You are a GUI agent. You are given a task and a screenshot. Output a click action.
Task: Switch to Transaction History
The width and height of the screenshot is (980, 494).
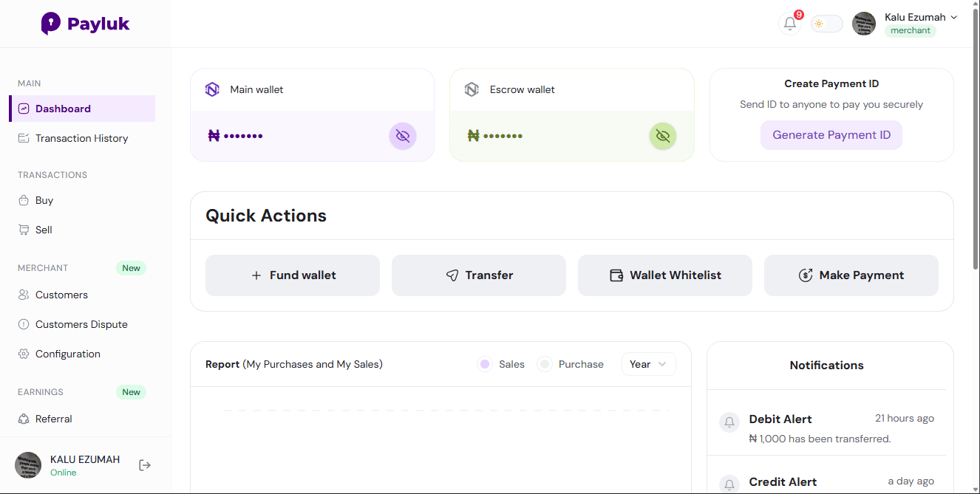point(81,138)
